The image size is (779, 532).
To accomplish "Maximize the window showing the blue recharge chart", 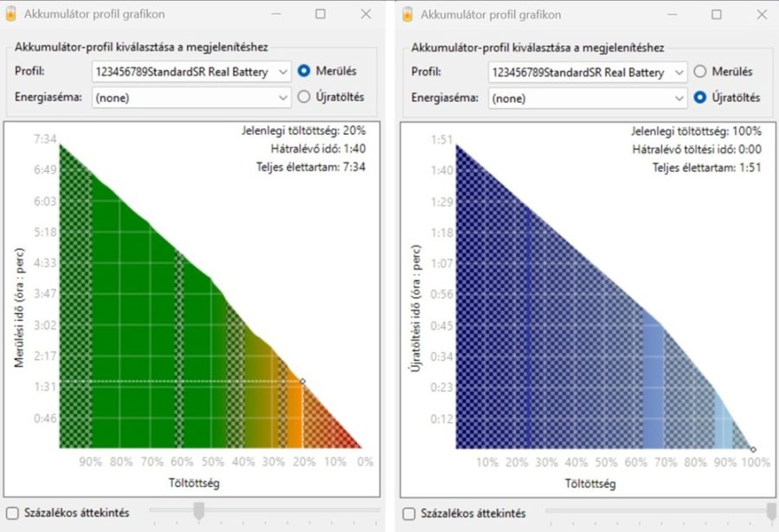I will (x=716, y=15).
